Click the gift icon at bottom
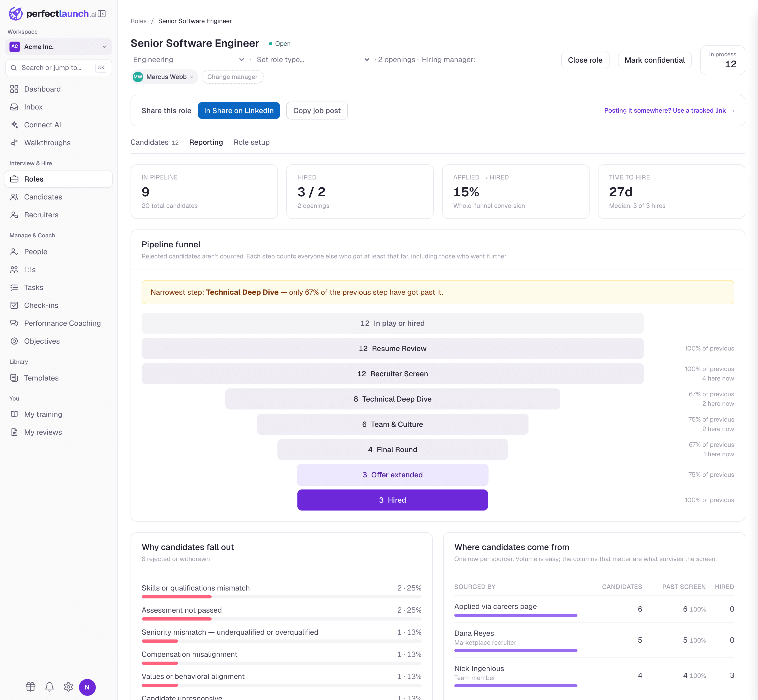The image size is (758, 700). 31,687
